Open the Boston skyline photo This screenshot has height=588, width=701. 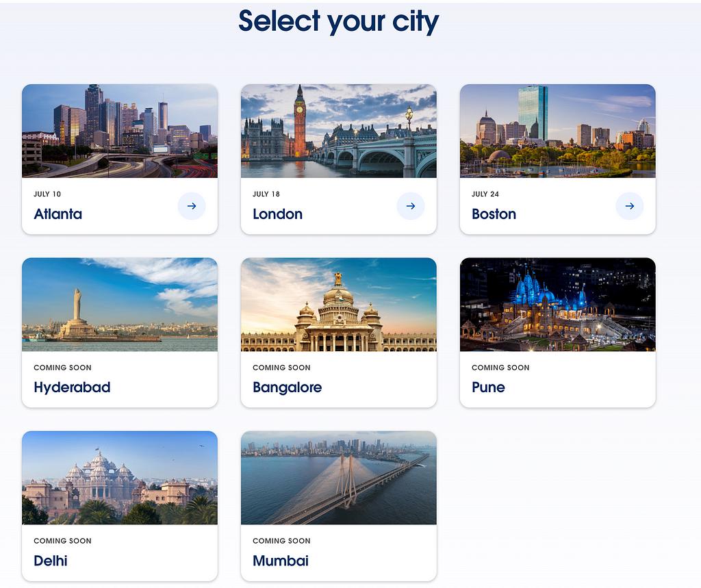(558, 131)
